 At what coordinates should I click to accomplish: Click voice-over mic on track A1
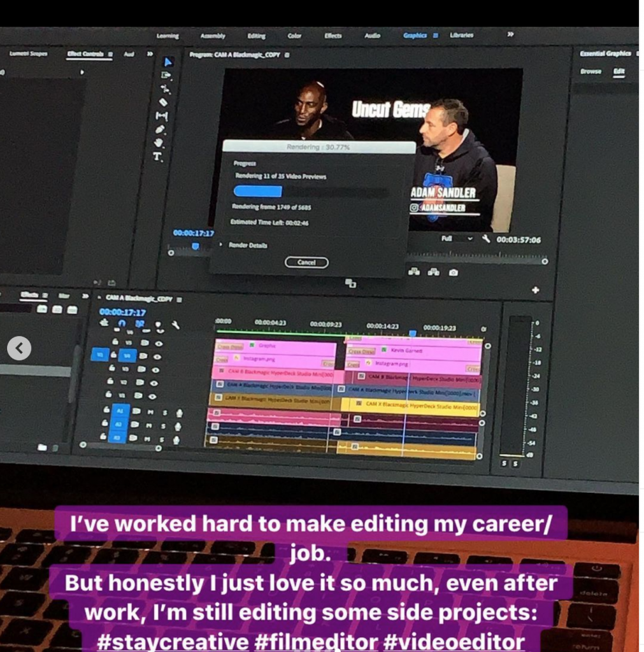pos(179,413)
